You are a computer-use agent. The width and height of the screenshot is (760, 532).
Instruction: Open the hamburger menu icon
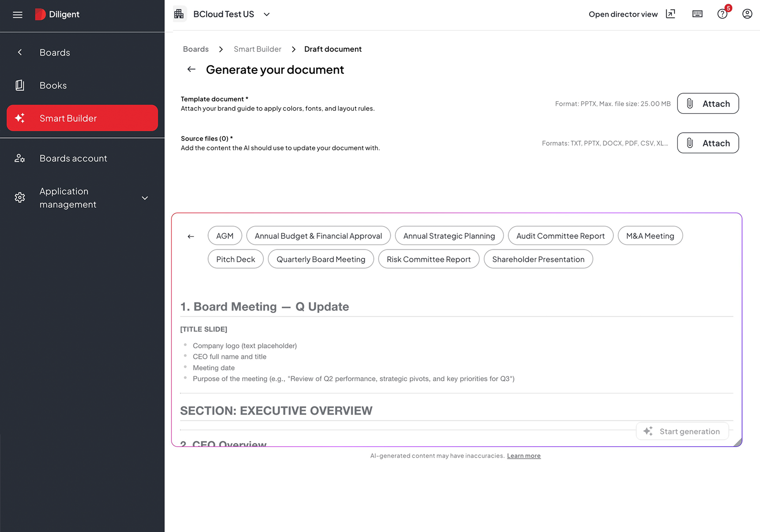(18, 15)
